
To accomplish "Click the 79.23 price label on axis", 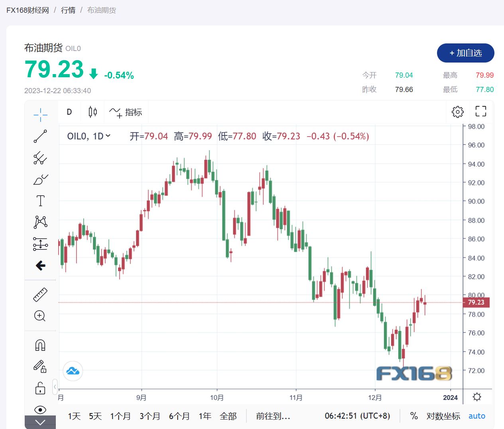I will [476, 302].
